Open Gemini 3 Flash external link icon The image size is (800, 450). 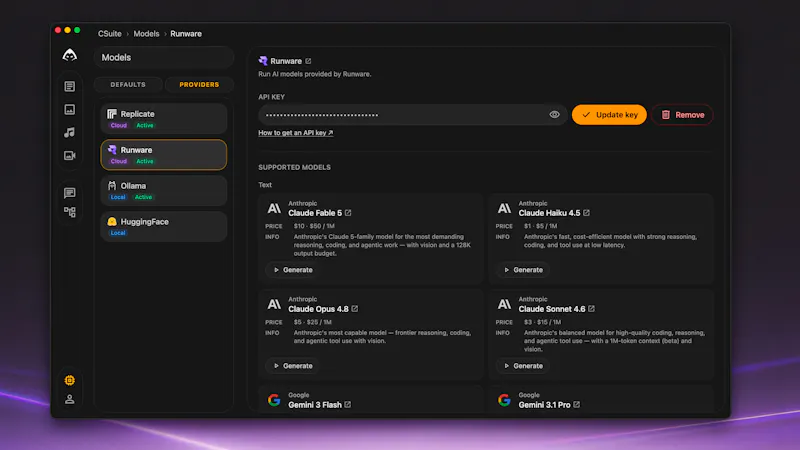tap(347, 405)
